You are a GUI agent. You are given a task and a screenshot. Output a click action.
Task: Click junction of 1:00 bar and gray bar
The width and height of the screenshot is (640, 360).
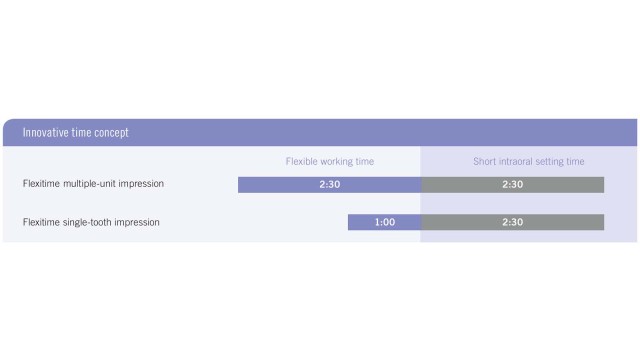tap(421, 222)
